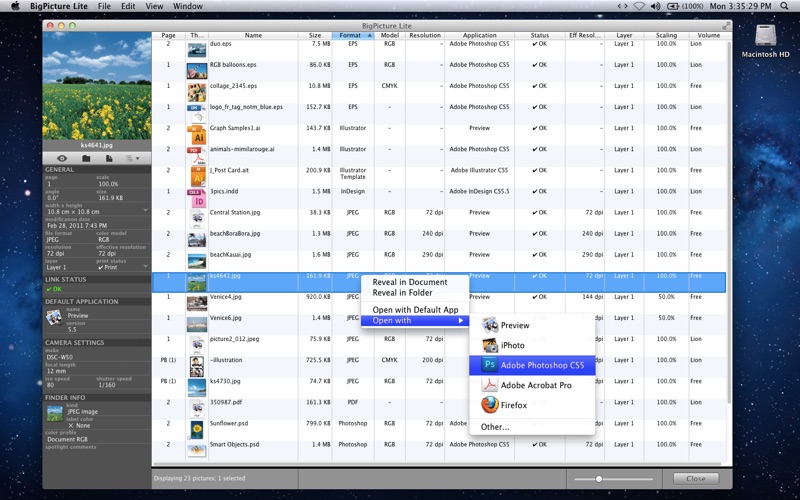
Task: Click the Venice4.jpg thumbnail
Action: coord(197,303)
